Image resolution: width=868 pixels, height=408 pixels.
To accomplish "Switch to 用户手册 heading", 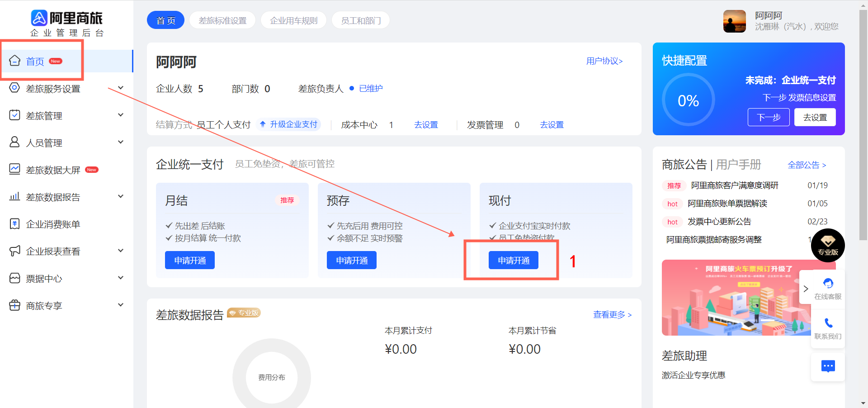I will (x=739, y=165).
